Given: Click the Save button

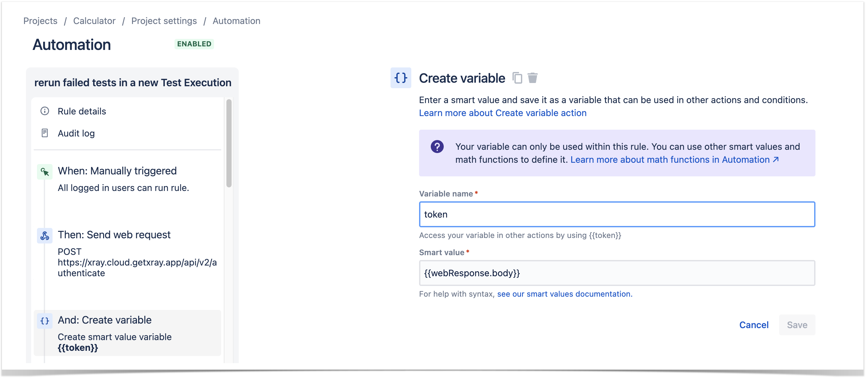Looking at the screenshot, I should (797, 325).
